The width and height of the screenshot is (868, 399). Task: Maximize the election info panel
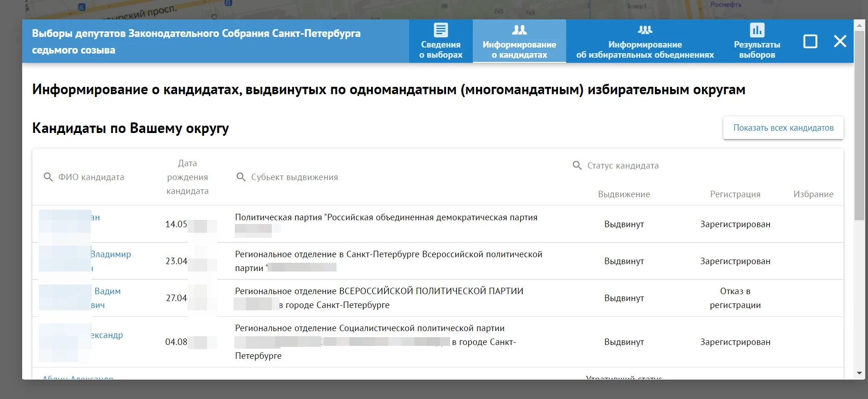coord(810,41)
